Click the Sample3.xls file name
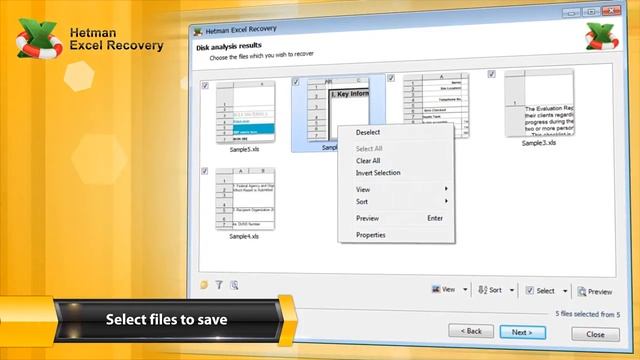 [539, 143]
